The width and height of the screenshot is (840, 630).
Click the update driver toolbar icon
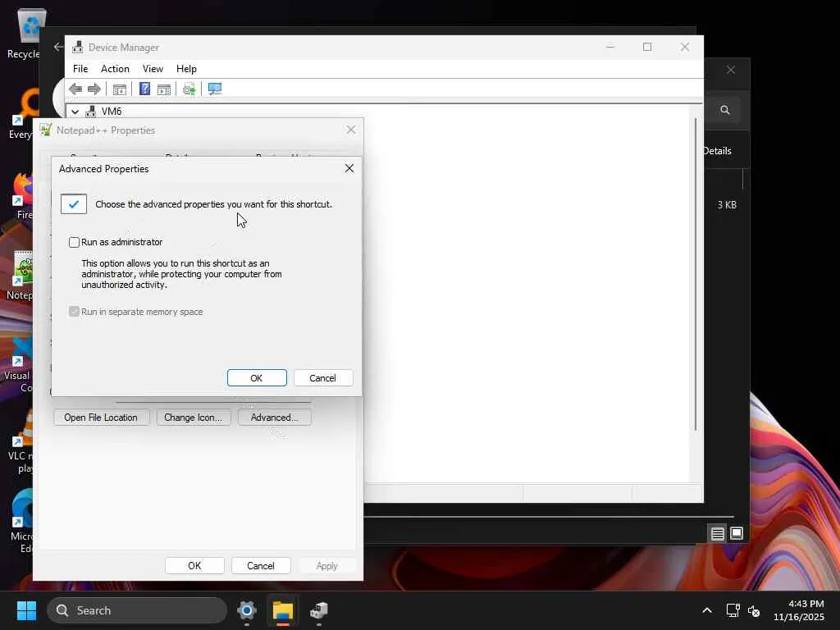[x=189, y=89]
